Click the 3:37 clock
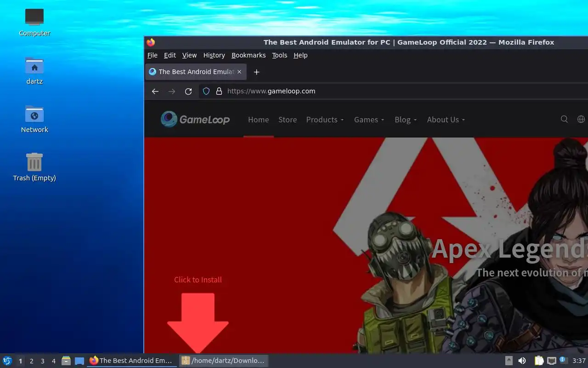This screenshot has height=368, width=588. point(579,361)
